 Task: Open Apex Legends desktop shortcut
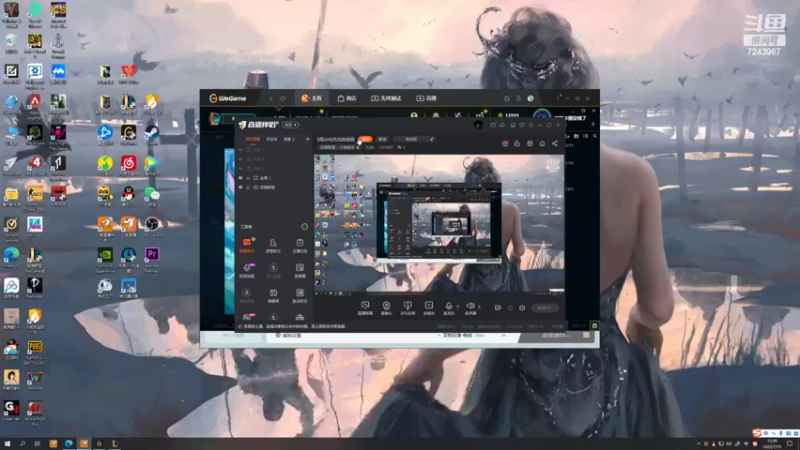click(35, 106)
